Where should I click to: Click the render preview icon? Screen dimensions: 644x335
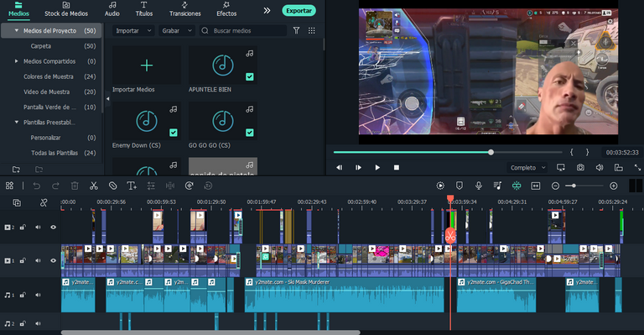440,186
